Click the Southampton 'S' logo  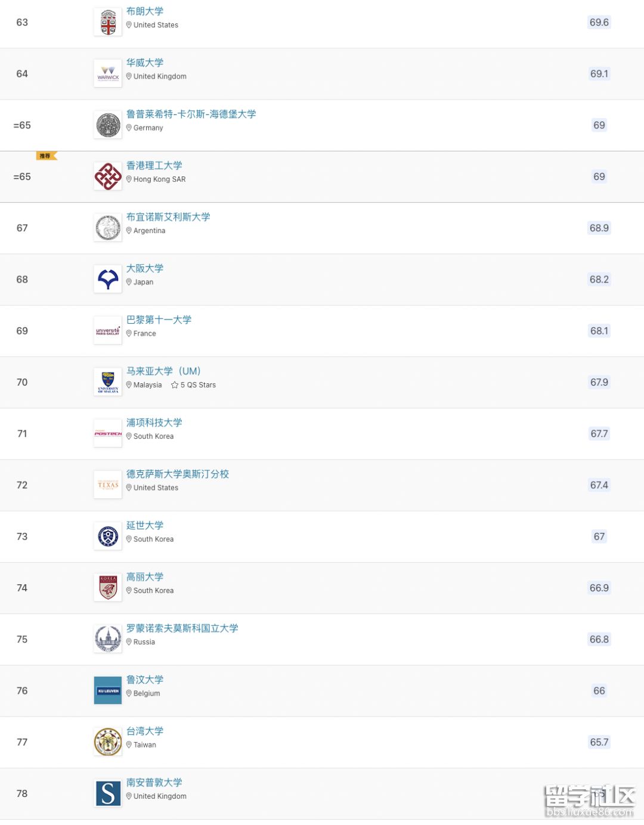point(108,793)
